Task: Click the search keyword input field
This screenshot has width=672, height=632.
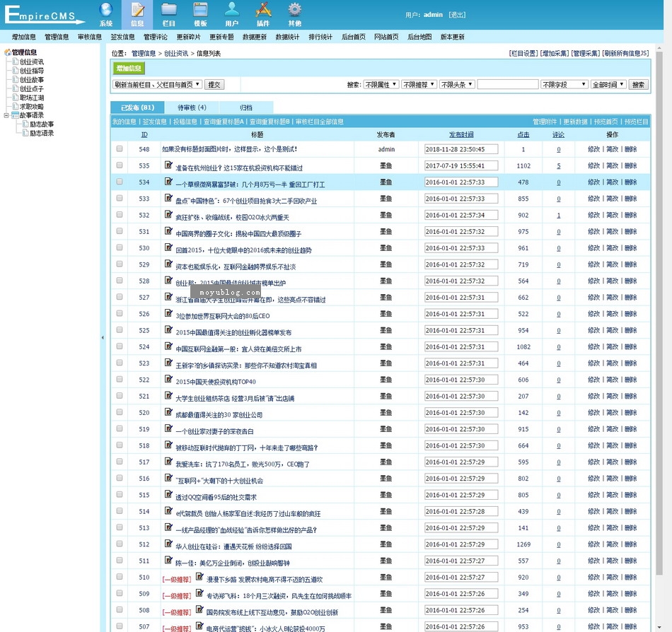Action: pos(507,84)
